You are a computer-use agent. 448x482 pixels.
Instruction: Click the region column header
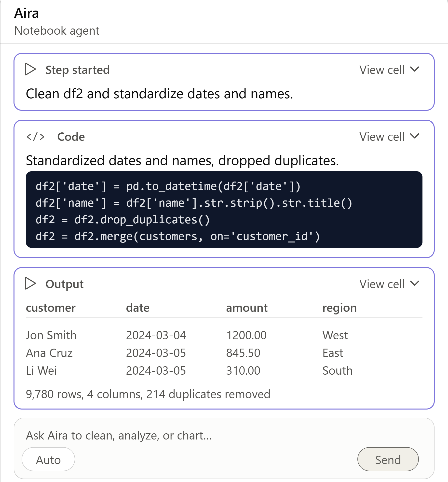coord(339,308)
